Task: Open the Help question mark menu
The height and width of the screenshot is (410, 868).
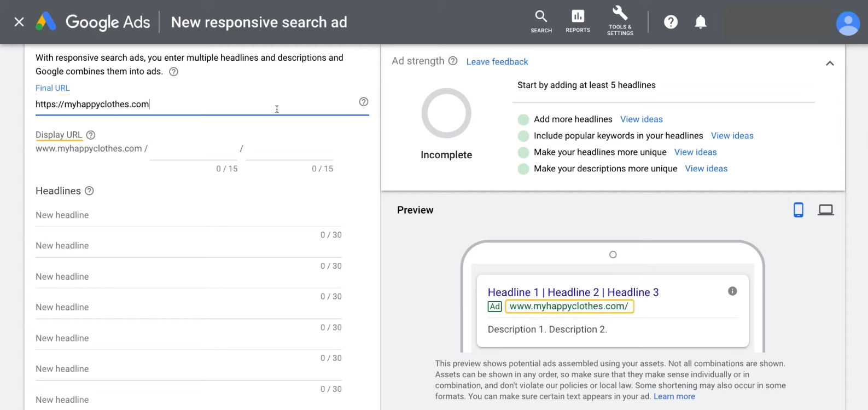Action: [x=671, y=22]
